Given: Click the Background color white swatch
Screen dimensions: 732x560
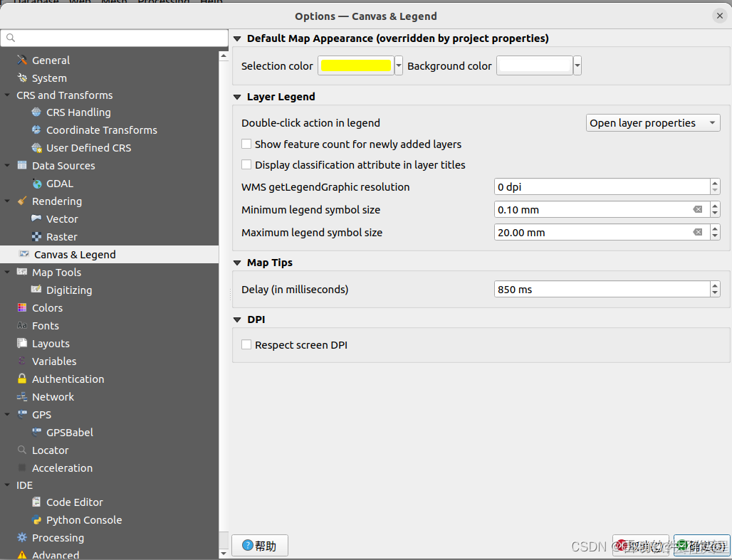Looking at the screenshot, I should point(535,65).
